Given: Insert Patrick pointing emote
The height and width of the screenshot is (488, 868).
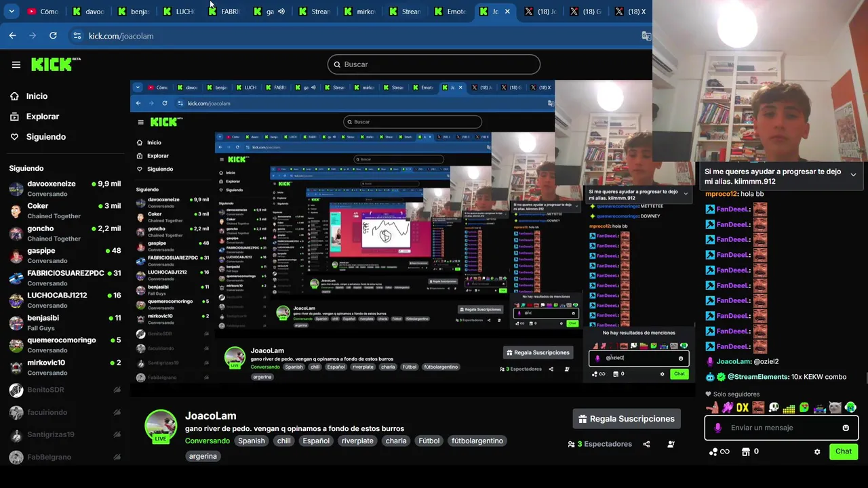Looking at the screenshot, I should point(712,408).
